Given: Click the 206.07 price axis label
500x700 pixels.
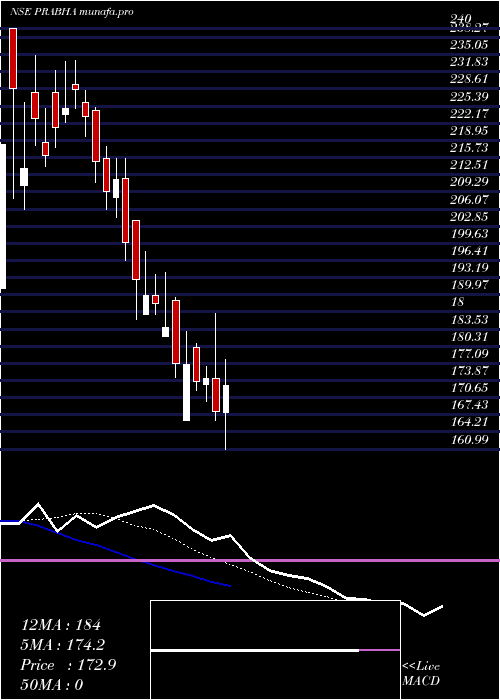Looking at the screenshot, I should tap(469, 200).
